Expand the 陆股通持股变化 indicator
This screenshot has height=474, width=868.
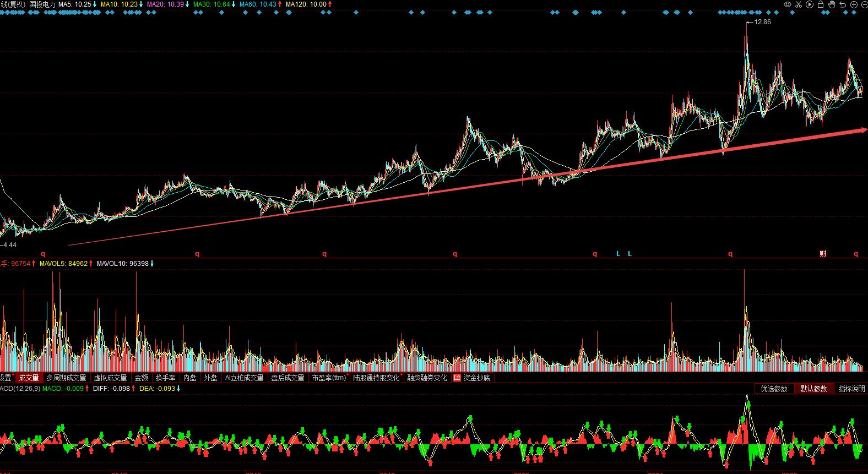coord(376,378)
